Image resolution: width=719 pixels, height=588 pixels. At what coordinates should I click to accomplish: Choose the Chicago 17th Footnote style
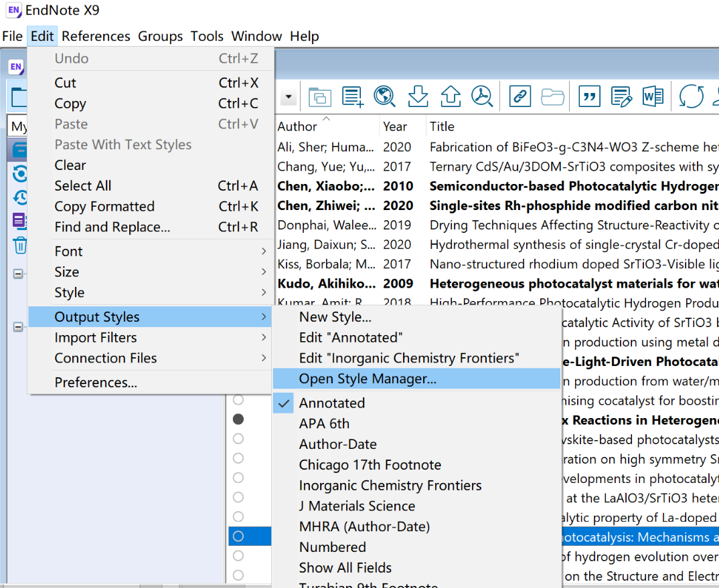click(x=416, y=465)
